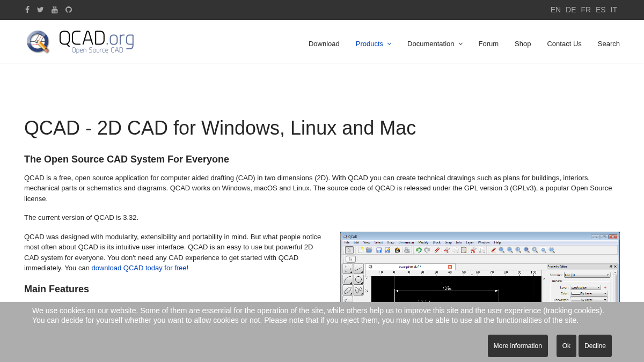Click the 'QCAD - 2D CAD for Windows, Linux and Mac' heading
The width and height of the screenshot is (644, 362).
220,128
